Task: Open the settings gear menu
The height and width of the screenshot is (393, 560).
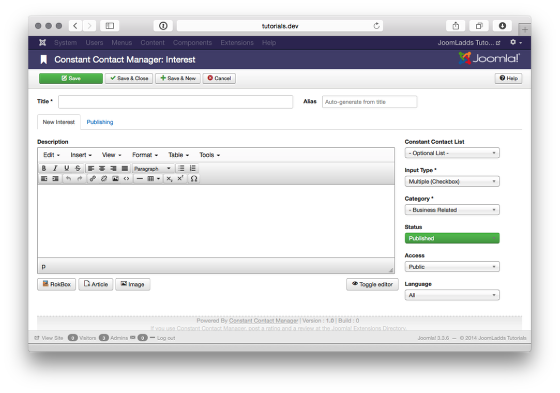Action: 515,42
